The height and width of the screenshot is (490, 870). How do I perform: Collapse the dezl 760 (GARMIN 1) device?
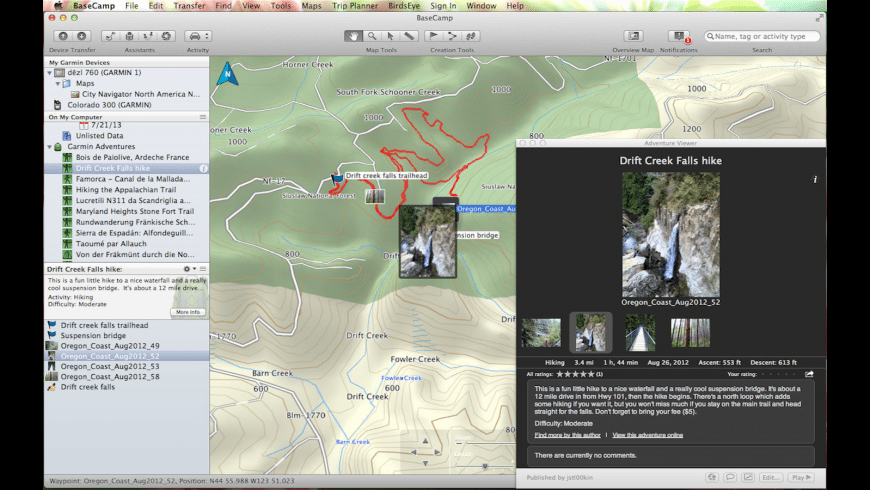[x=49, y=73]
